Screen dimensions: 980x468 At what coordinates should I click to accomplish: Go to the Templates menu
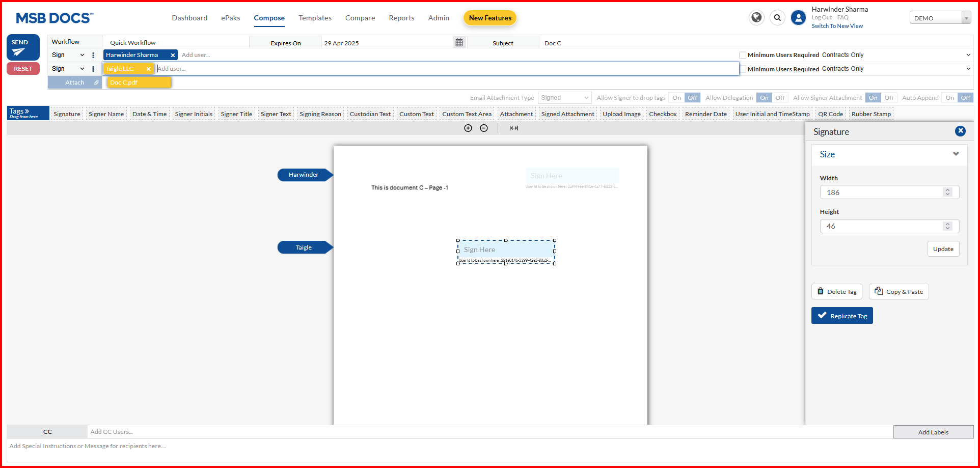[x=315, y=18]
